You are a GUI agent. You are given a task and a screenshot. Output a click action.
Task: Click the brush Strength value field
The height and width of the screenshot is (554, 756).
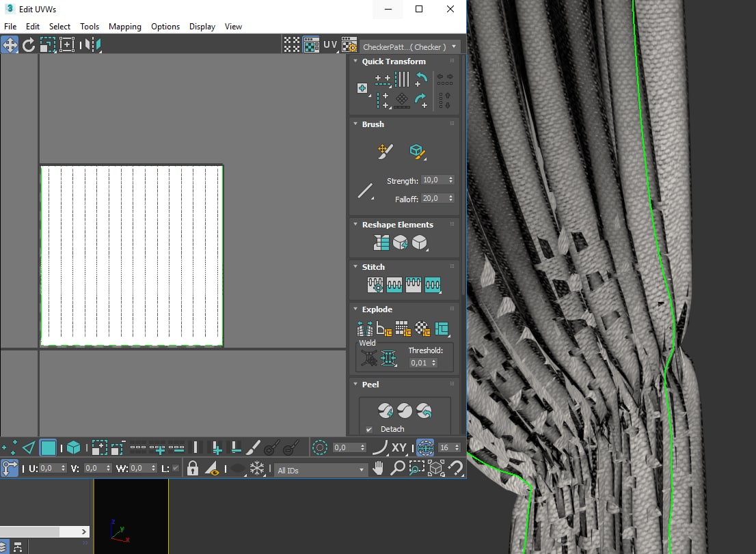(x=433, y=180)
